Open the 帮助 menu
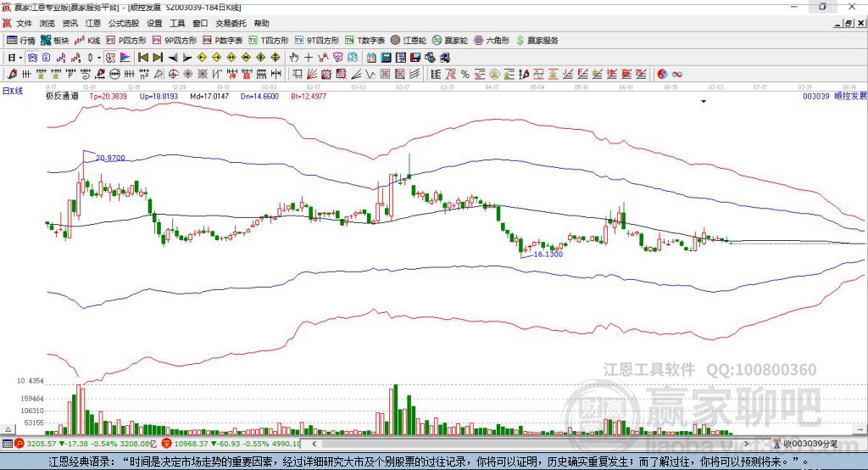The width and height of the screenshot is (868, 470). 261,23
